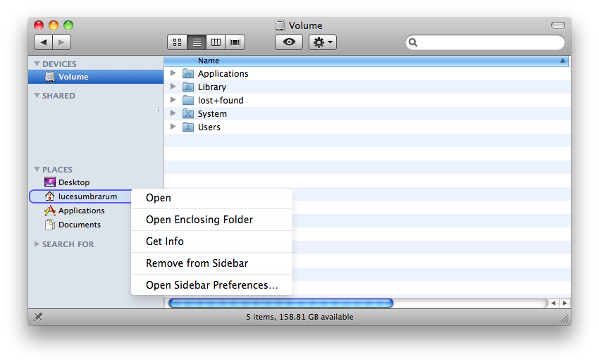The width and height of the screenshot is (599, 364).
Task: Switch to list view
Action: click(x=197, y=42)
